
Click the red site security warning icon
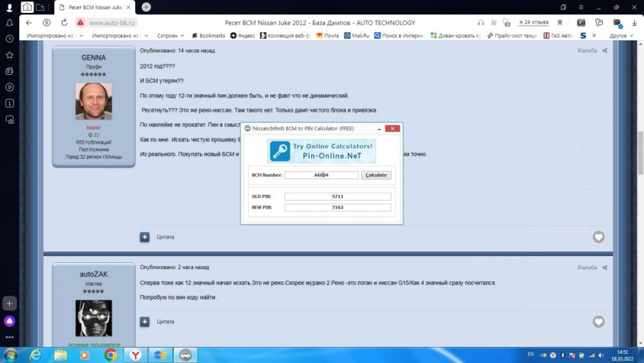pos(80,23)
